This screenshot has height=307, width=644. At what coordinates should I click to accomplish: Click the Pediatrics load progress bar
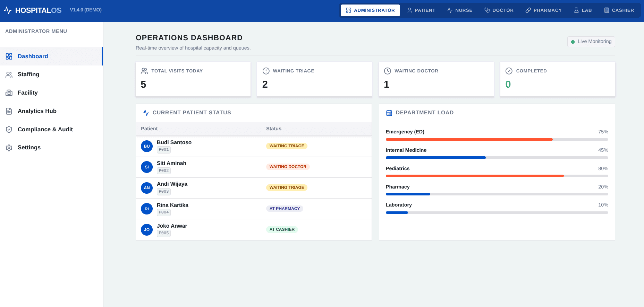(x=497, y=176)
